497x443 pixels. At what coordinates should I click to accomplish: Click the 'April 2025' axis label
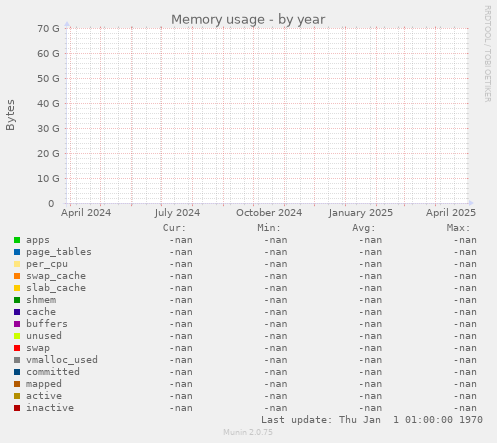point(451,213)
